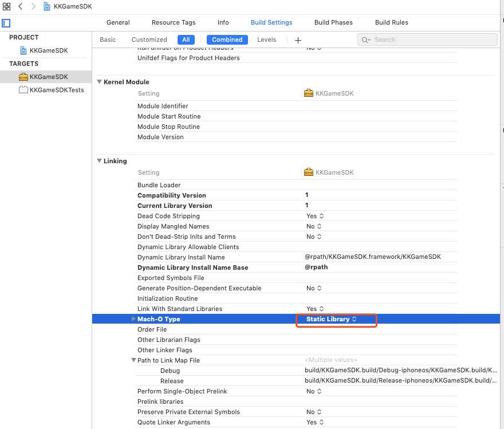Click the KKGameSDK project file icon in the breadcrumb
This screenshot has height=429, width=504.
pos(47,6)
